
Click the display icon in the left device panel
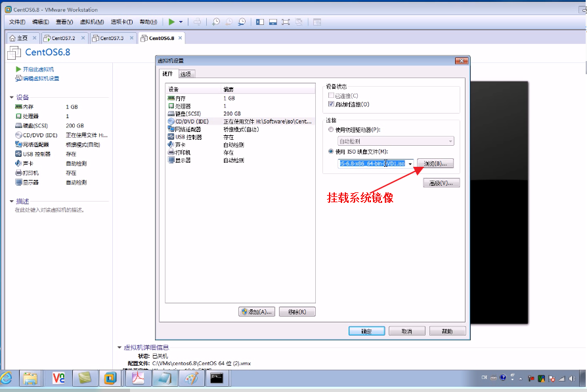[x=18, y=183]
